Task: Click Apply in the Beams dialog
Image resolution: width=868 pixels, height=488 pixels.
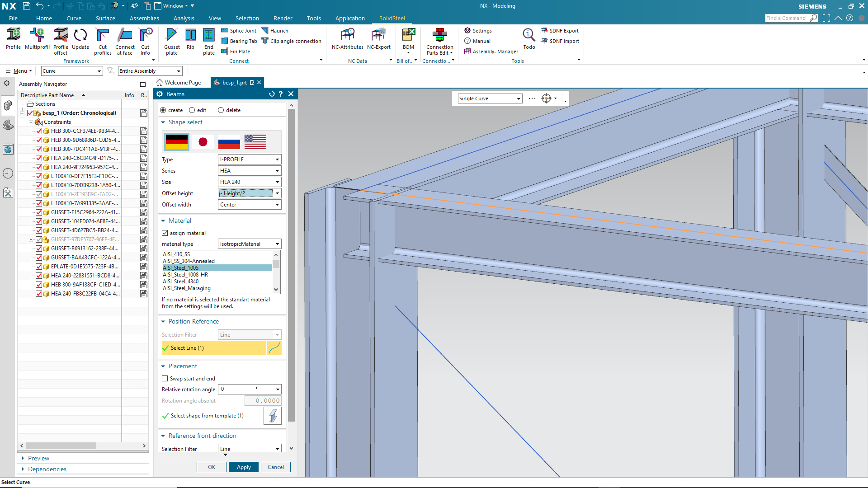Action: (x=243, y=467)
